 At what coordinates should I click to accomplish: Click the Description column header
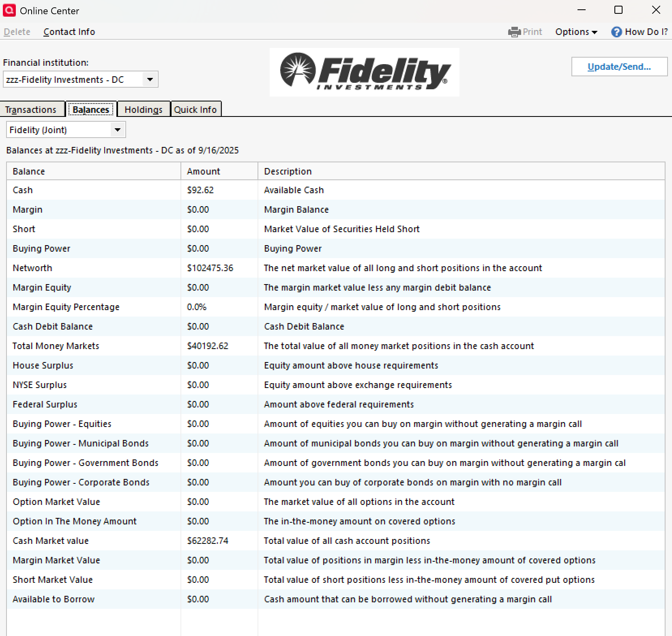point(462,171)
